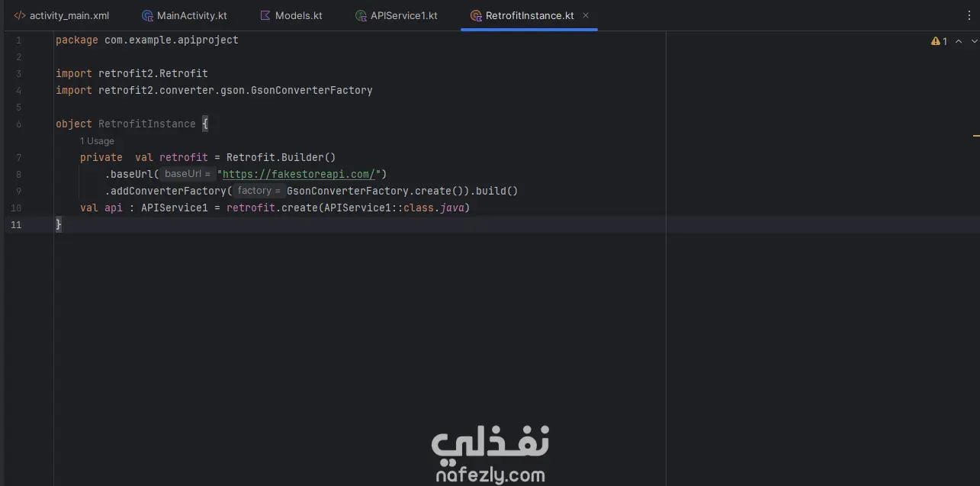
Task: Click '.addConverterFactory(' on line 9
Action: point(168,191)
